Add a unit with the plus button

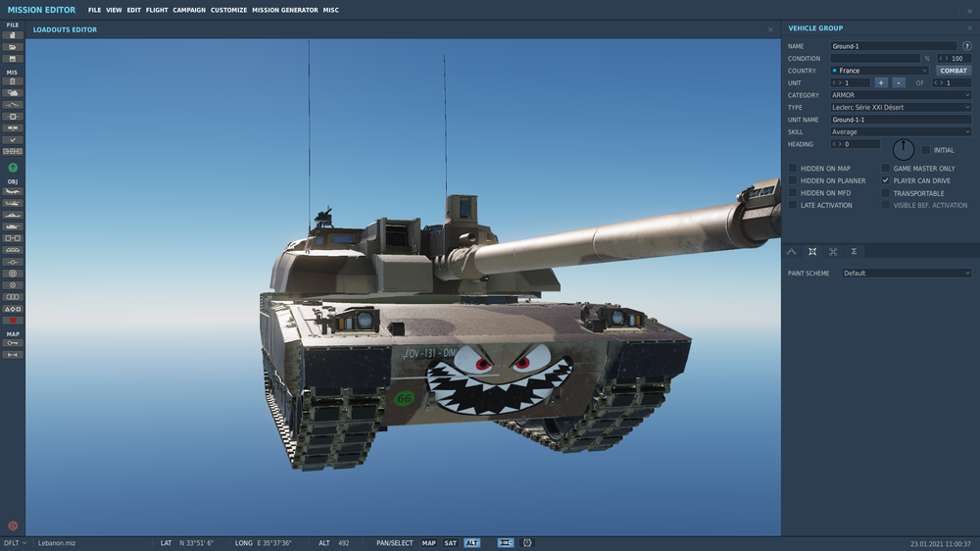[x=881, y=82]
